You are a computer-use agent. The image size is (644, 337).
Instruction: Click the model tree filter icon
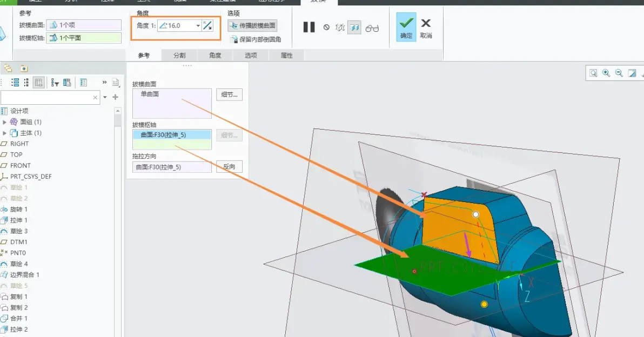click(x=55, y=83)
